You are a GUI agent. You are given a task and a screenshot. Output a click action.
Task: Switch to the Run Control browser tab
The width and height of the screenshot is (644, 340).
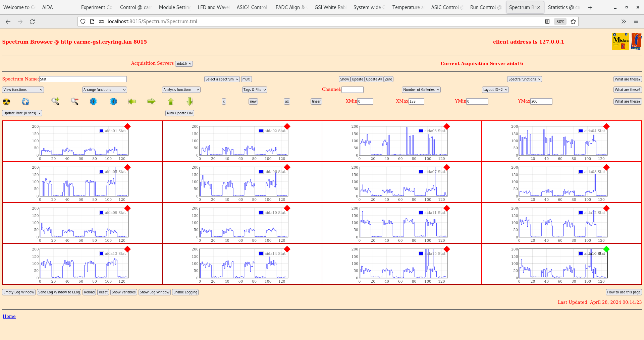pos(485,7)
